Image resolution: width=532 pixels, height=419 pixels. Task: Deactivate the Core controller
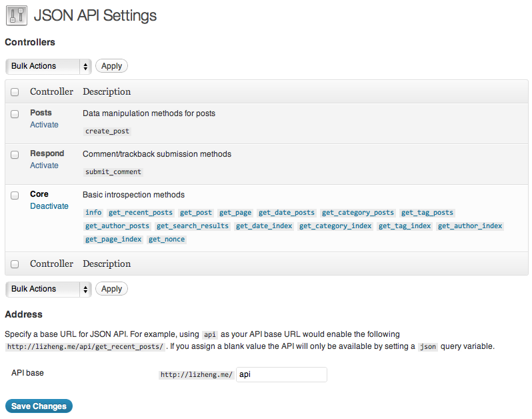click(x=49, y=206)
